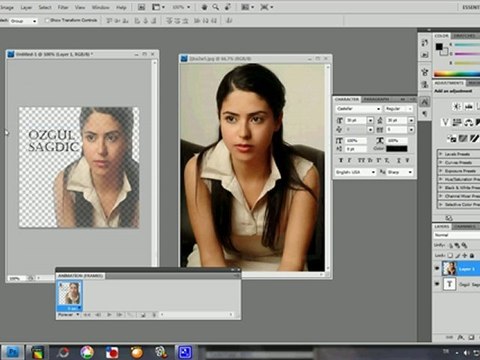
Task: Open the Arrange Documents dropdown
Action: tap(247, 7)
